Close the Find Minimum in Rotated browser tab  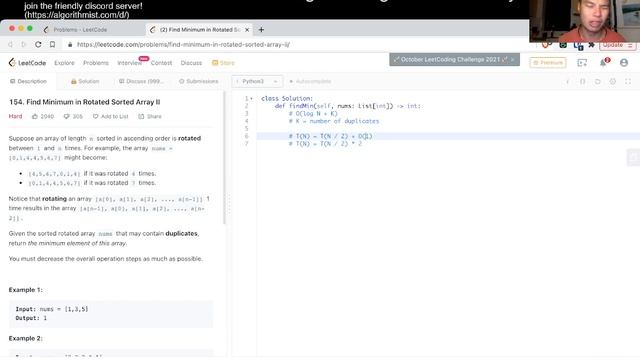tap(247, 30)
